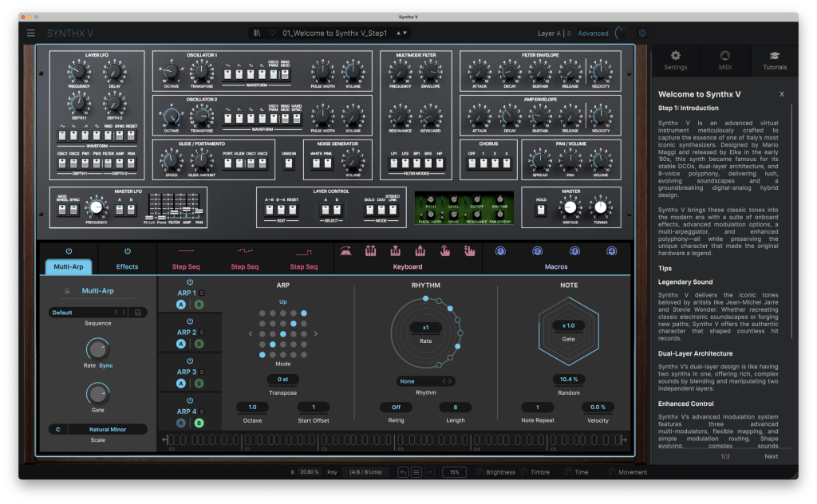This screenshot has width=817, height=504.
Task: Click the Multi-Arp Rate knob
Action: click(97, 348)
